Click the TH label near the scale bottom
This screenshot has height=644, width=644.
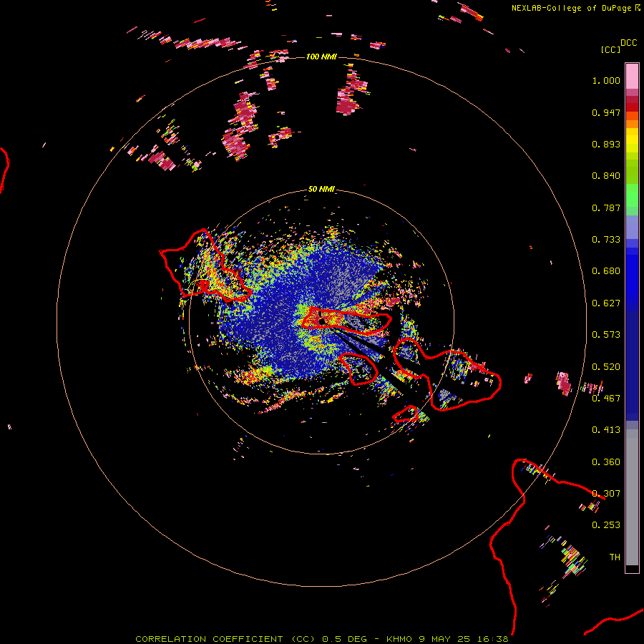[615, 557]
